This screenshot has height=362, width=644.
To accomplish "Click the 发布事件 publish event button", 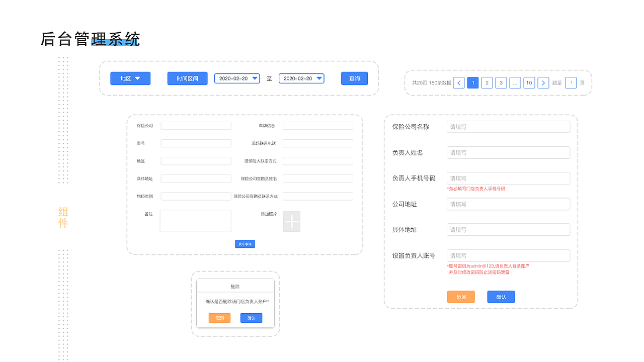I will [245, 243].
